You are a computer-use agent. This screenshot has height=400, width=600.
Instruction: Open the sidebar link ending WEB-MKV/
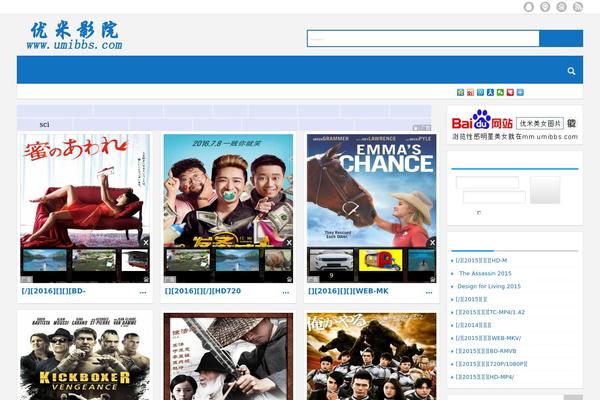[488, 338]
